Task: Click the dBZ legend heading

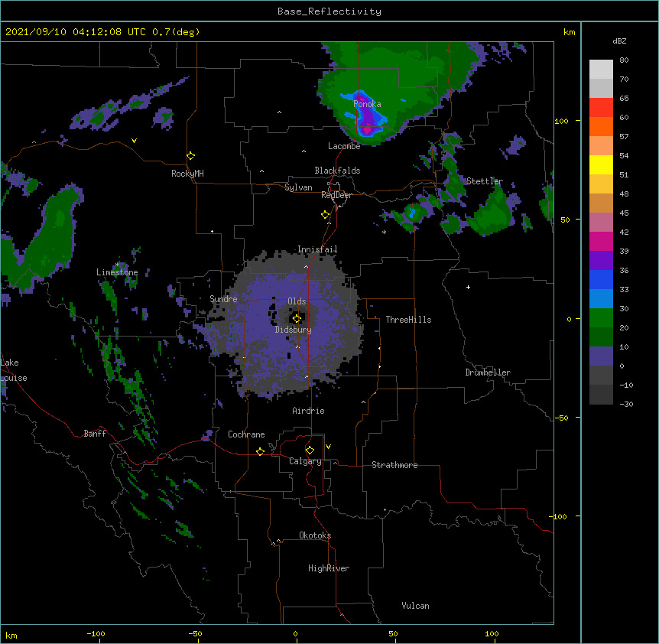Action: pos(619,41)
